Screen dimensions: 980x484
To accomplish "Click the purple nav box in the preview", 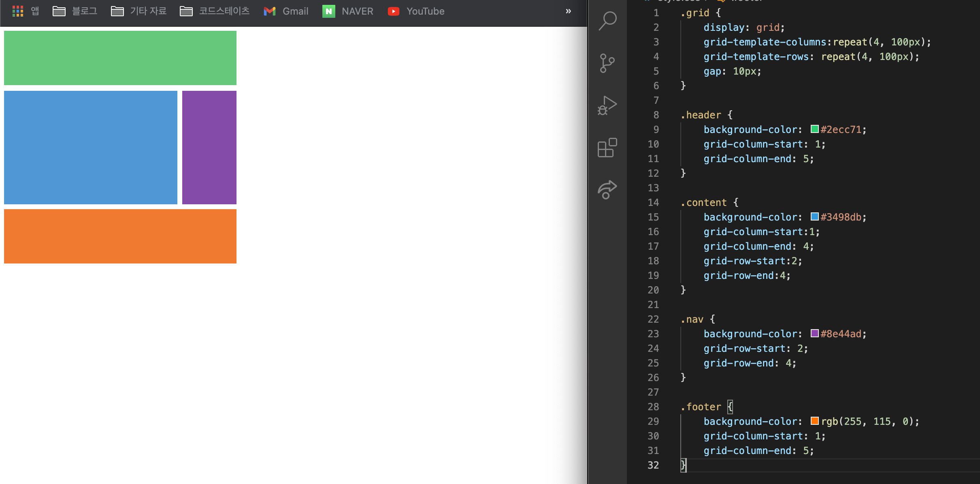I will point(209,148).
